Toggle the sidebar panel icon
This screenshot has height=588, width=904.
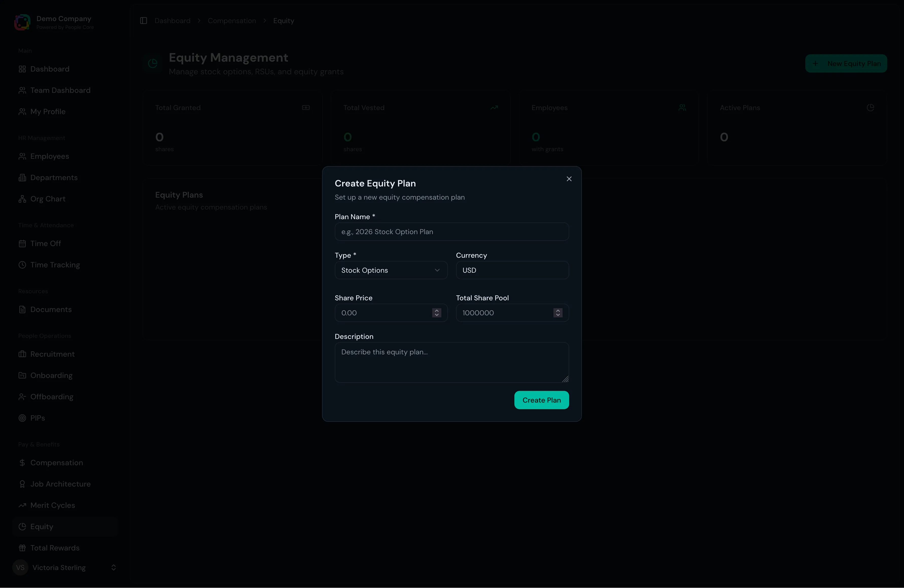[144, 21]
